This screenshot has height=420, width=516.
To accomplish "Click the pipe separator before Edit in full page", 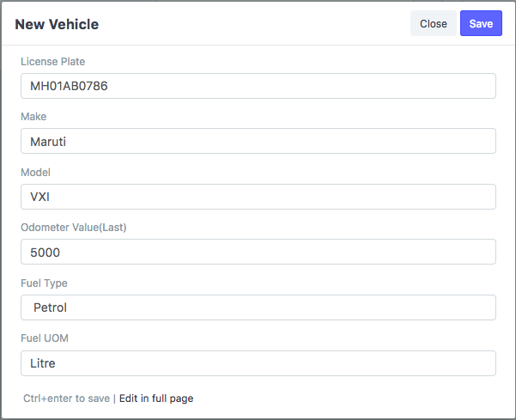I will point(114,399).
